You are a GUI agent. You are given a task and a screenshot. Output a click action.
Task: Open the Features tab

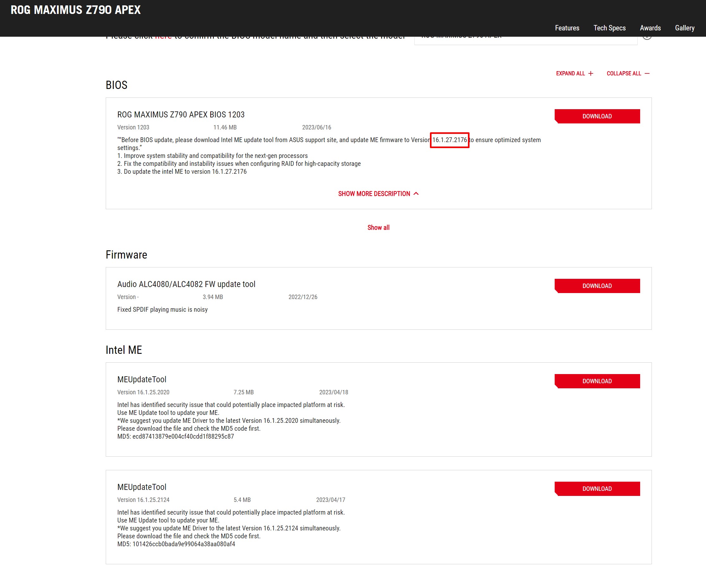point(567,28)
